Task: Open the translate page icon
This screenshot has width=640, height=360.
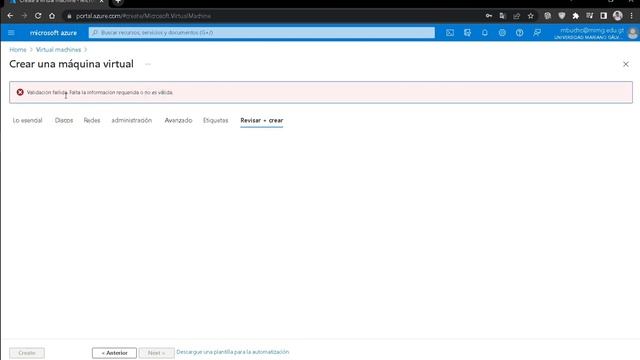Action: [502, 16]
